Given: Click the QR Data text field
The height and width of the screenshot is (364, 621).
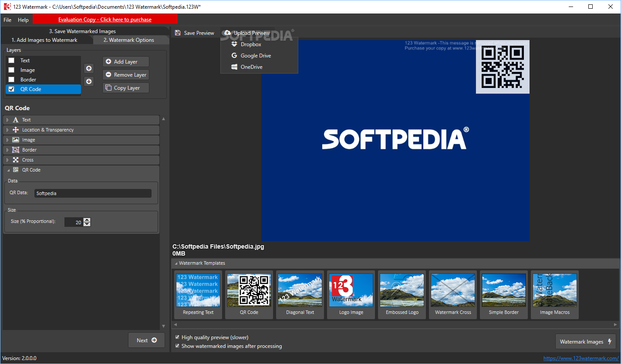Looking at the screenshot, I should pyautogui.click(x=93, y=193).
